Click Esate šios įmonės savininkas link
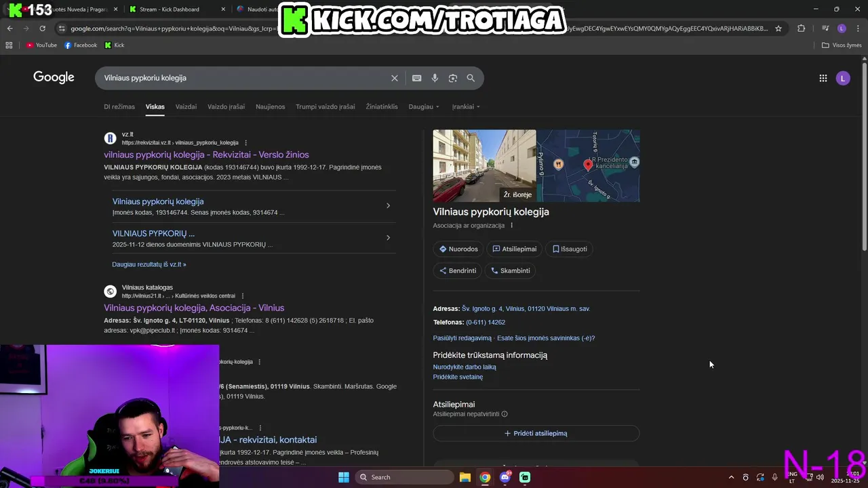The width and height of the screenshot is (868, 488). pos(546,338)
